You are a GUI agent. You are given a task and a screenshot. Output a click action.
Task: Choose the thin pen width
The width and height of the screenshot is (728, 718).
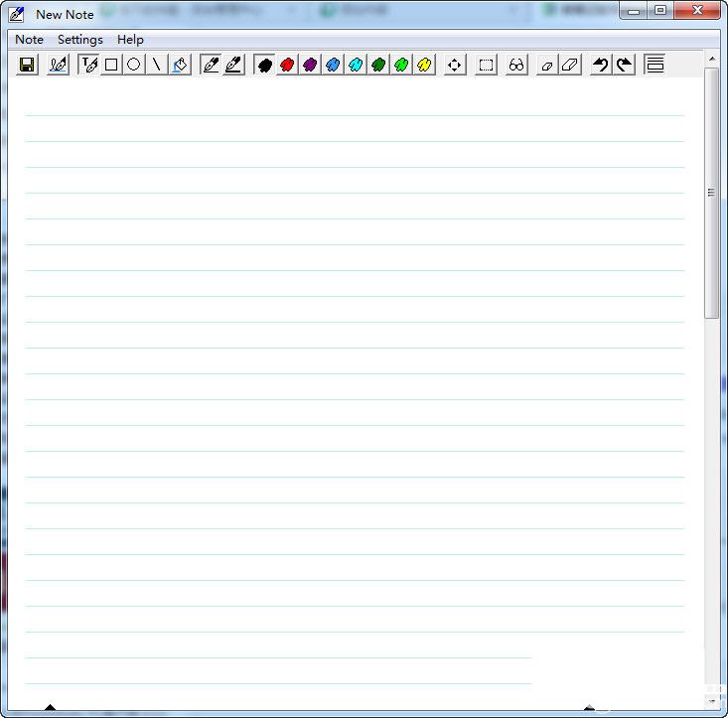coord(211,65)
